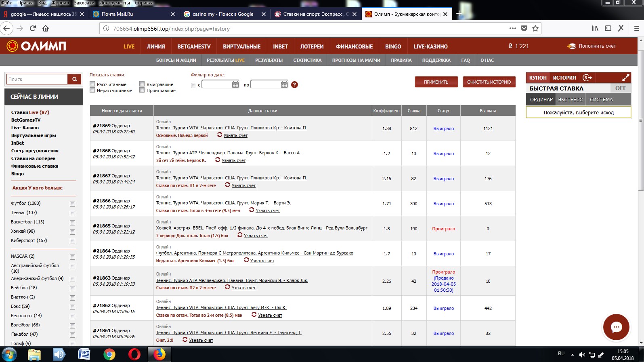Click the ПРИМЕНИТЬ button
644x362 pixels.
[x=436, y=82]
